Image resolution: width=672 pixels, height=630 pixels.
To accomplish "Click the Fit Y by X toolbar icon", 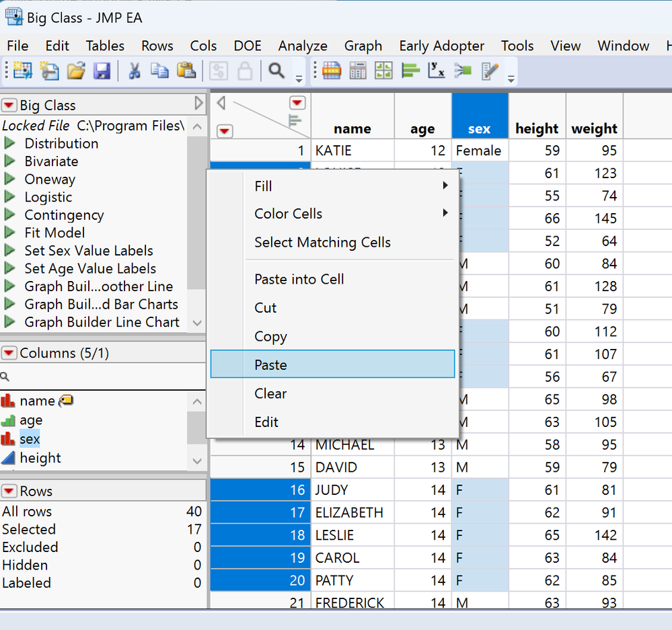I will [437, 71].
